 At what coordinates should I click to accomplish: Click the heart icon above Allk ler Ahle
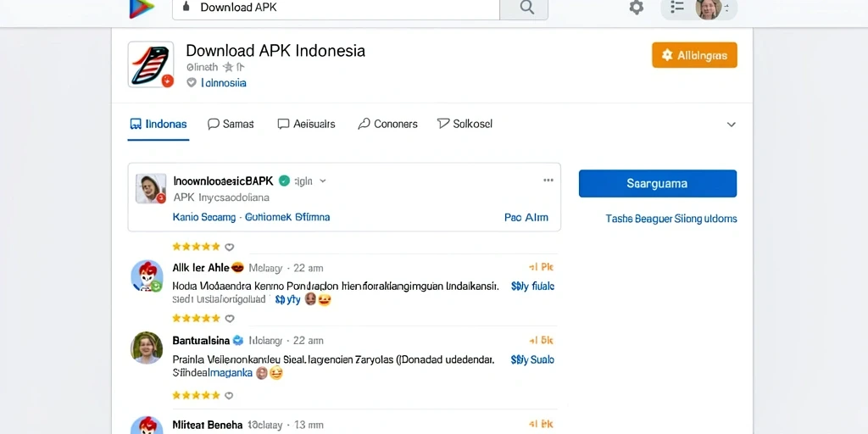[229, 247]
